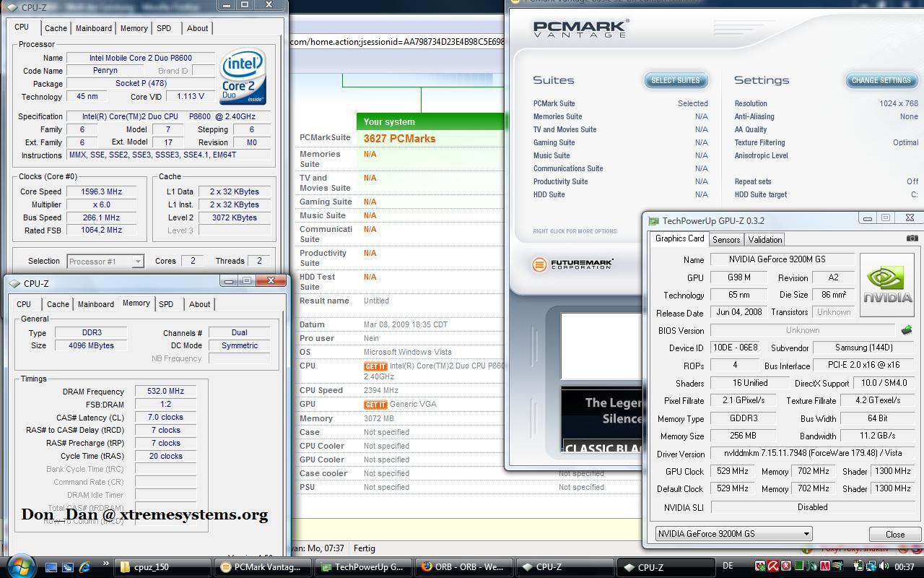Switch to Validation tab in GPU-Z

[764, 239]
